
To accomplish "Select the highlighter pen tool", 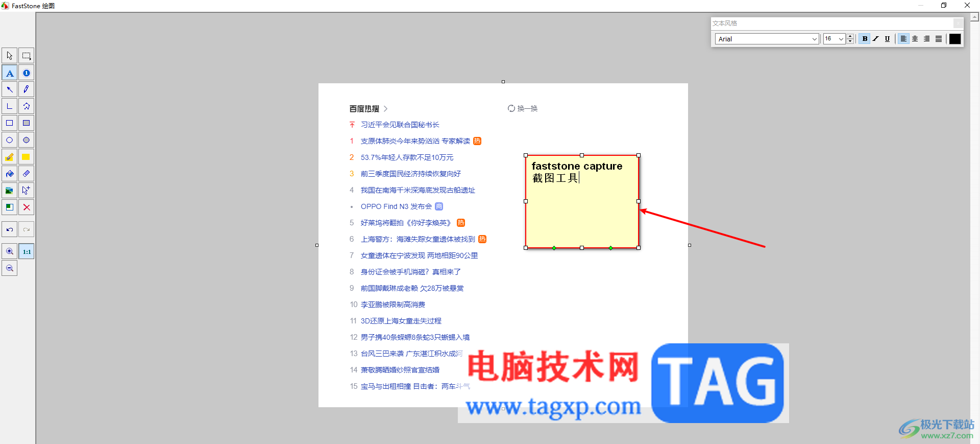I will click(10, 157).
